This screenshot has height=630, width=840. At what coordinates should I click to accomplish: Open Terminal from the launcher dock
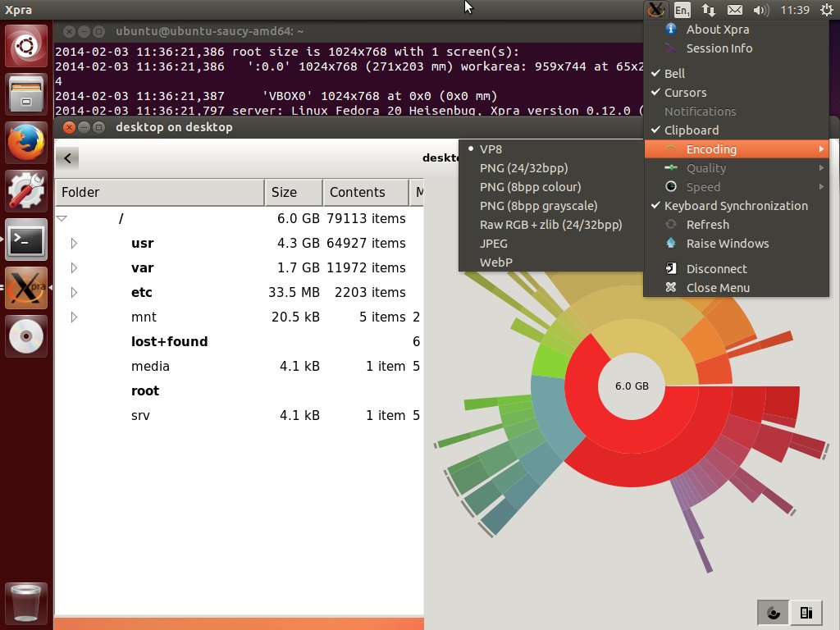25,240
